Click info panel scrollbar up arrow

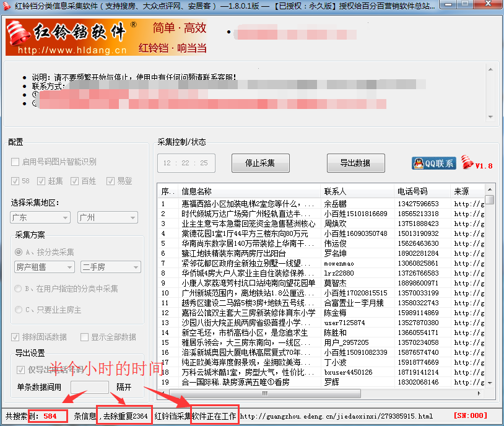[x=490, y=69]
